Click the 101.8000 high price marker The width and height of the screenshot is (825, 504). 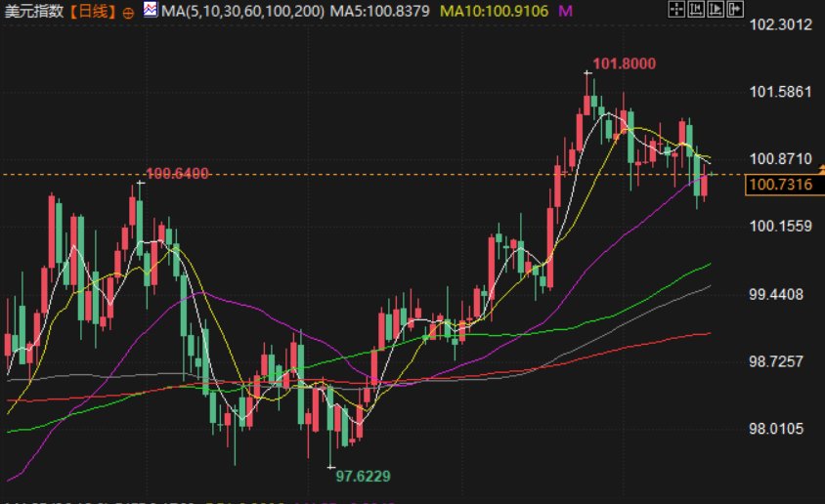[624, 63]
